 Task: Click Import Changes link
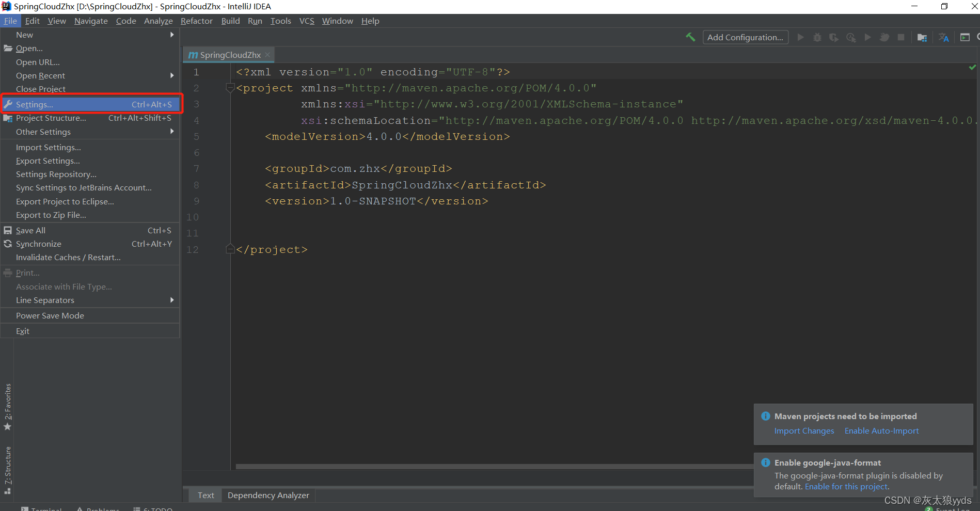click(804, 430)
